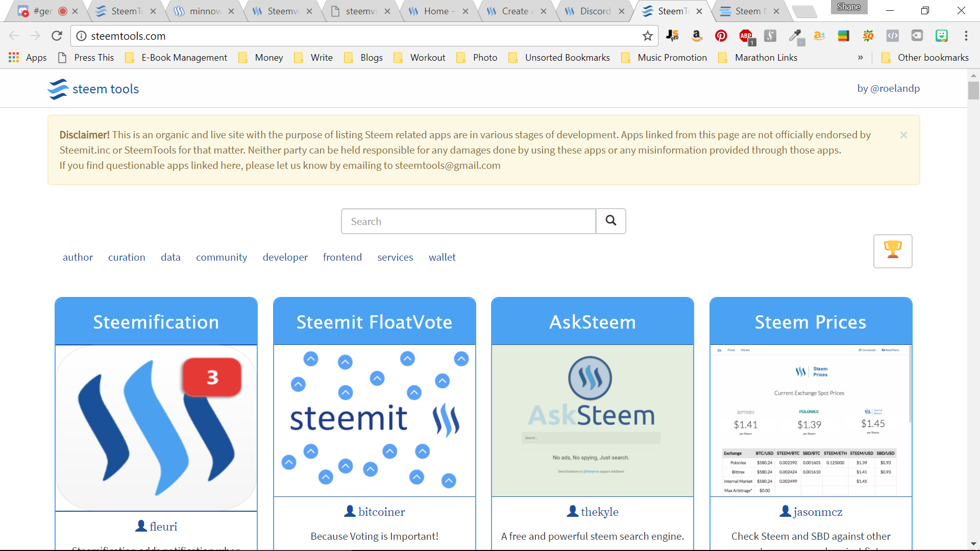Screen dimensions: 980x551
Task: Switch to the Discord browser tab
Action: click(x=594, y=11)
